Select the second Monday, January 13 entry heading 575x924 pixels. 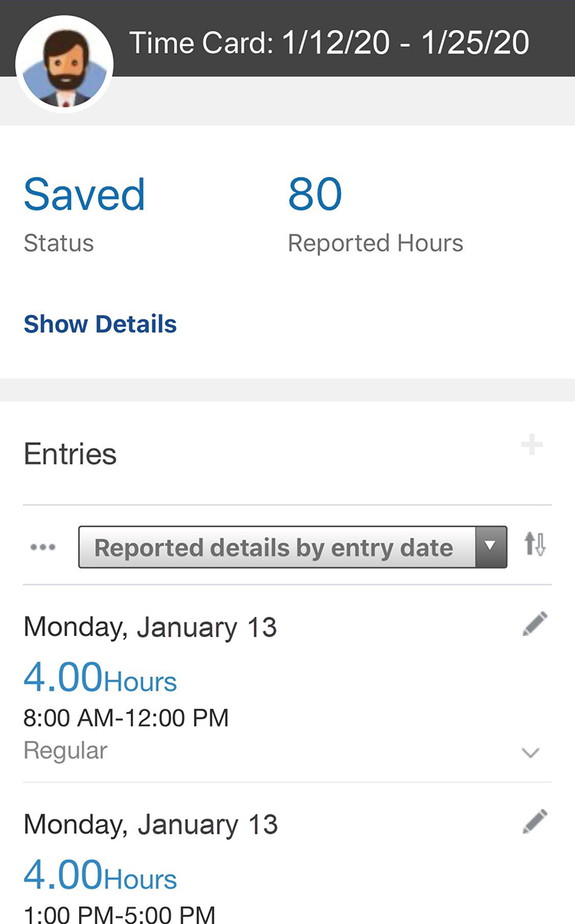click(x=150, y=824)
